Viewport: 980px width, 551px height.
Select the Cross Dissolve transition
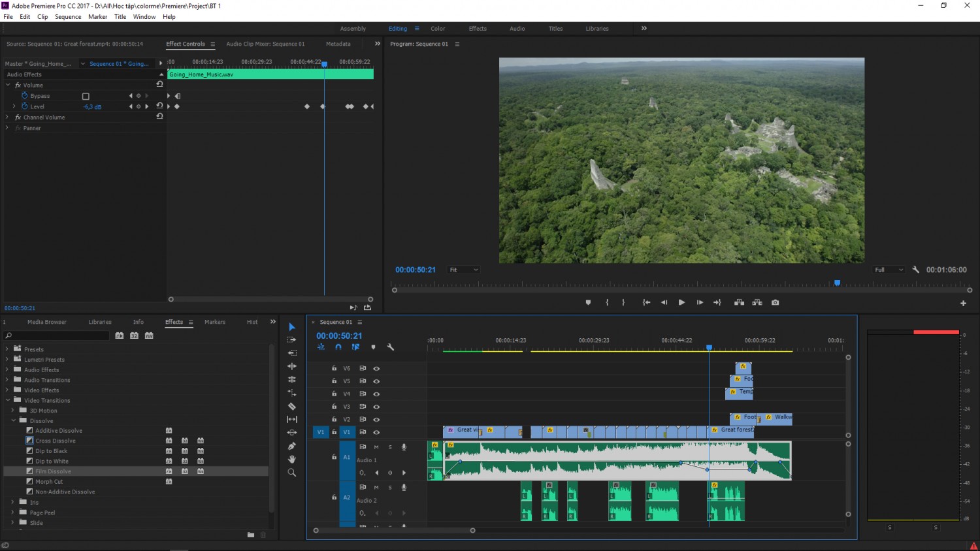(x=56, y=441)
